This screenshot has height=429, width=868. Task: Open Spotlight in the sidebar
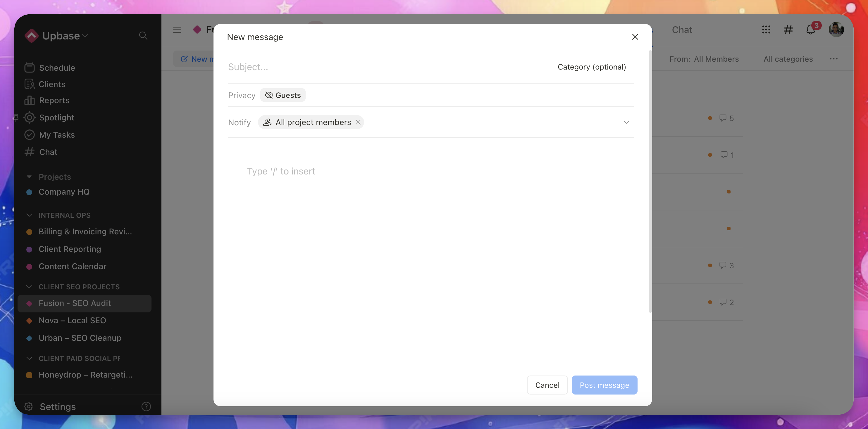[x=56, y=117]
